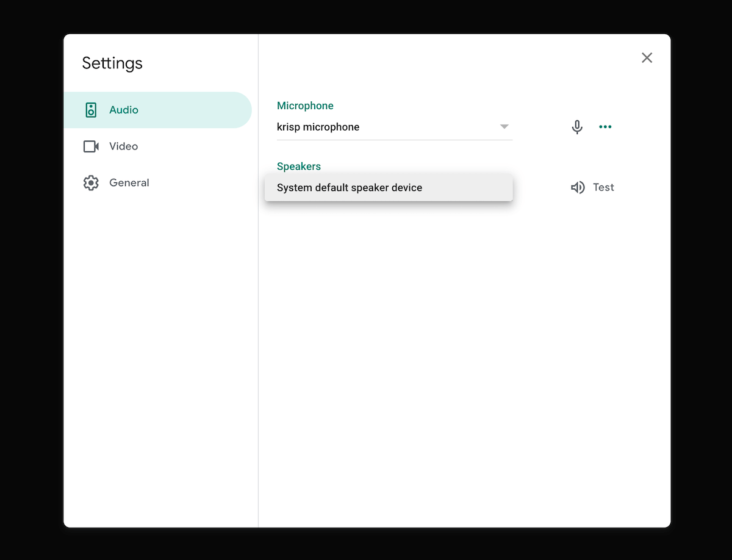Select the Audio speaker icon in sidebar
This screenshot has width=732, height=560.
(x=91, y=110)
